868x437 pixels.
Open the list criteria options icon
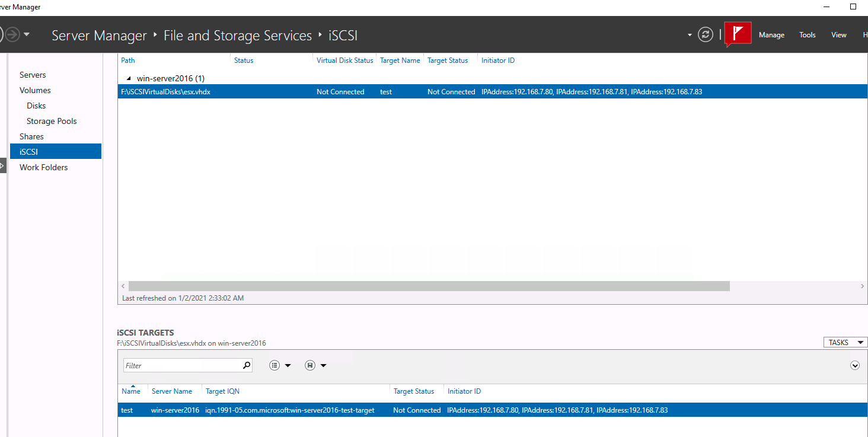pos(275,365)
